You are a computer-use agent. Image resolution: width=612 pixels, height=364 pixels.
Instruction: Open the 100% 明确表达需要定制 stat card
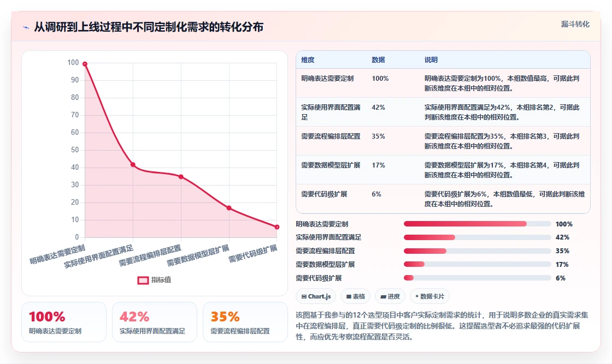pos(64,323)
